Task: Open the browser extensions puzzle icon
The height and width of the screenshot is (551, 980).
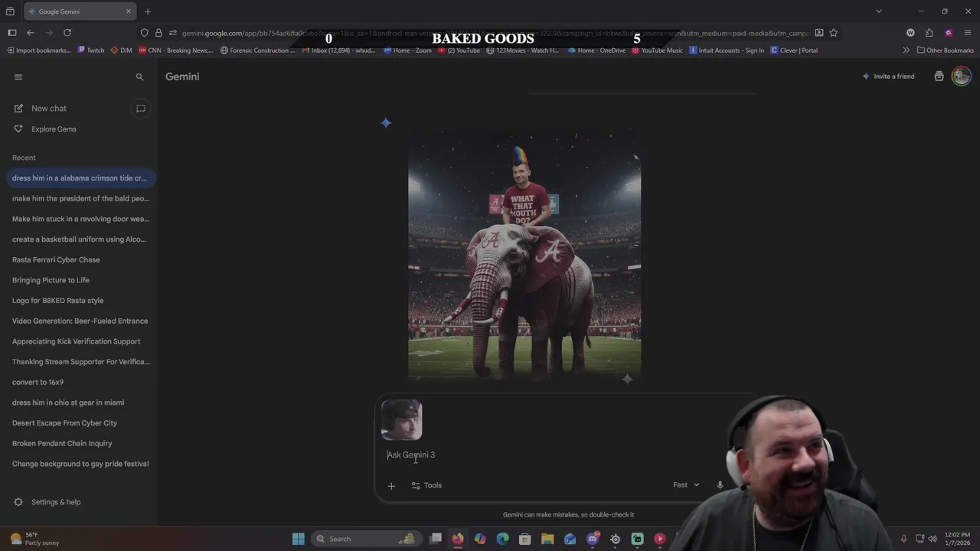Action: point(929,33)
